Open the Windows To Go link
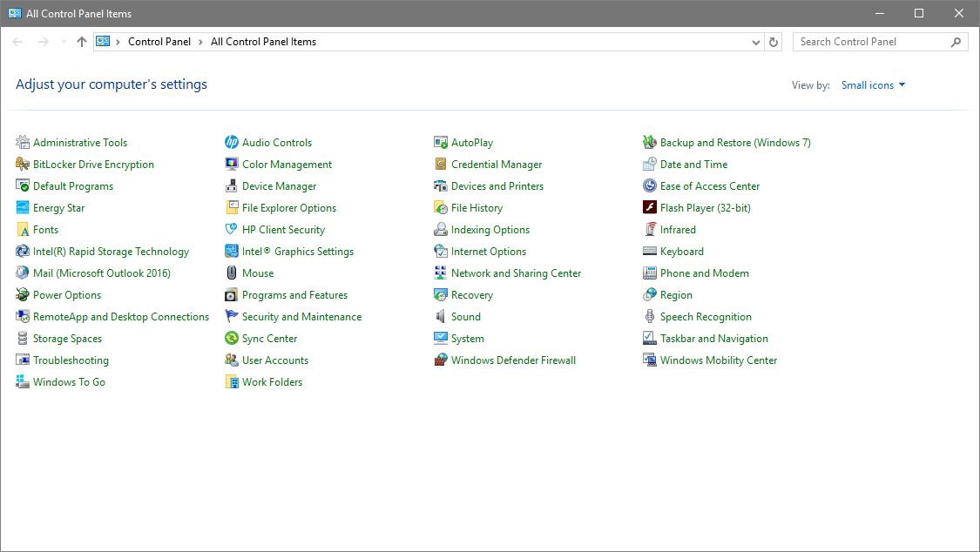Image resolution: width=980 pixels, height=552 pixels. (70, 382)
